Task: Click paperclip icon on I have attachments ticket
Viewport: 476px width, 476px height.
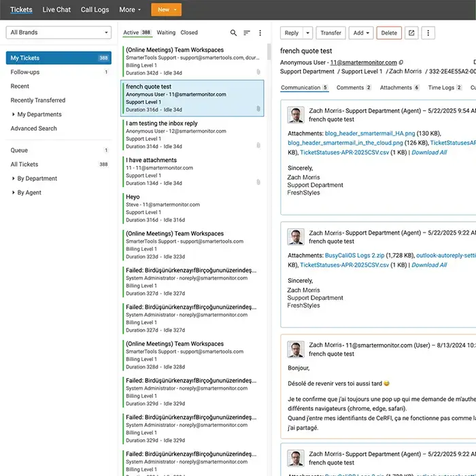Action: (x=258, y=182)
